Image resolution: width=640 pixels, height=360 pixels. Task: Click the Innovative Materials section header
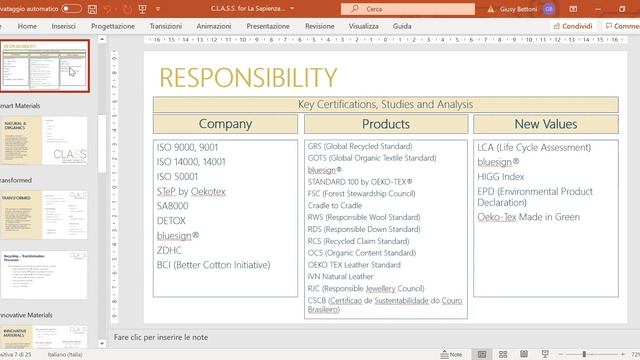pyautogui.click(x=26, y=315)
